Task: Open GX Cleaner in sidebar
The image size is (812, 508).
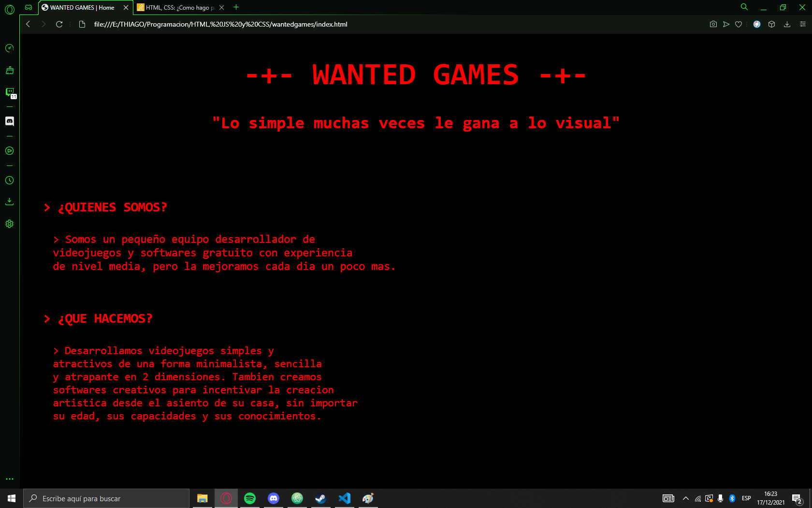Action: [9, 70]
